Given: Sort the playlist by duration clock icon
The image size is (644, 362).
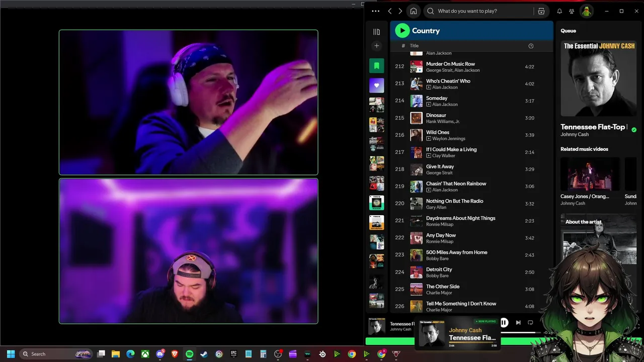Looking at the screenshot, I should pyautogui.click(x=531, y=46).
